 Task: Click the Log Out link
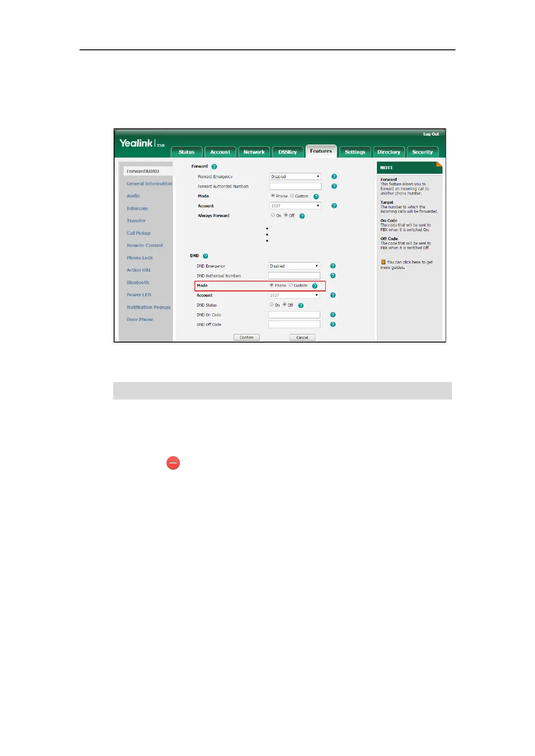pos(431,134)
